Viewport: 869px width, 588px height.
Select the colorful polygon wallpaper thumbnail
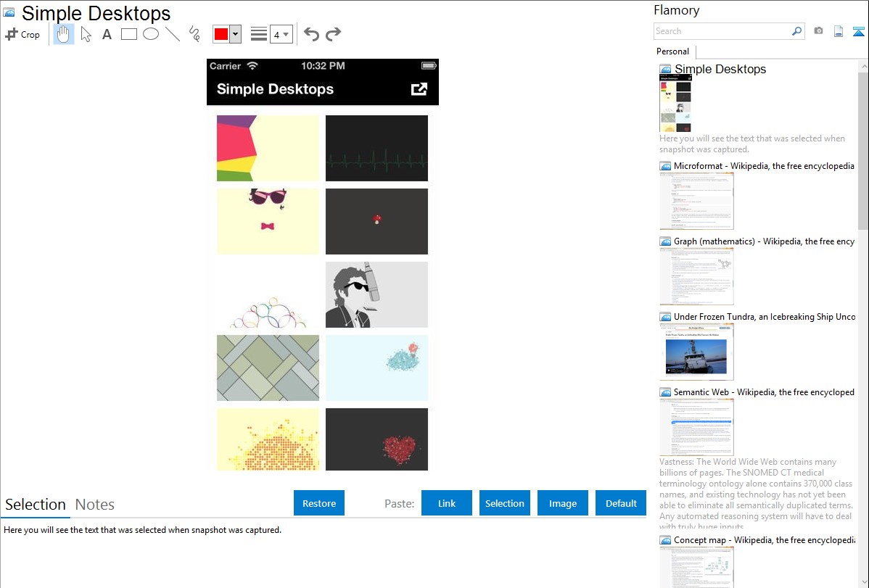click(x=268, y=148)
